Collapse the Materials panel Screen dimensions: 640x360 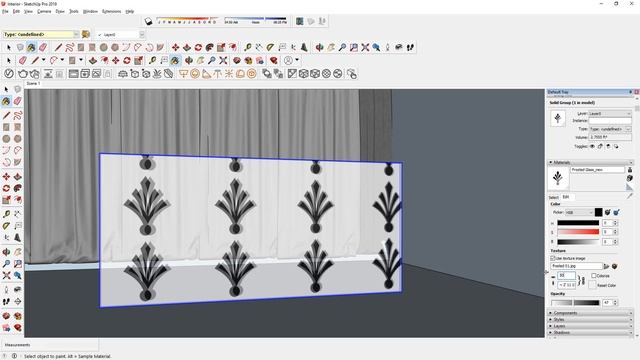pyautogui.click(x=590, y=162)
